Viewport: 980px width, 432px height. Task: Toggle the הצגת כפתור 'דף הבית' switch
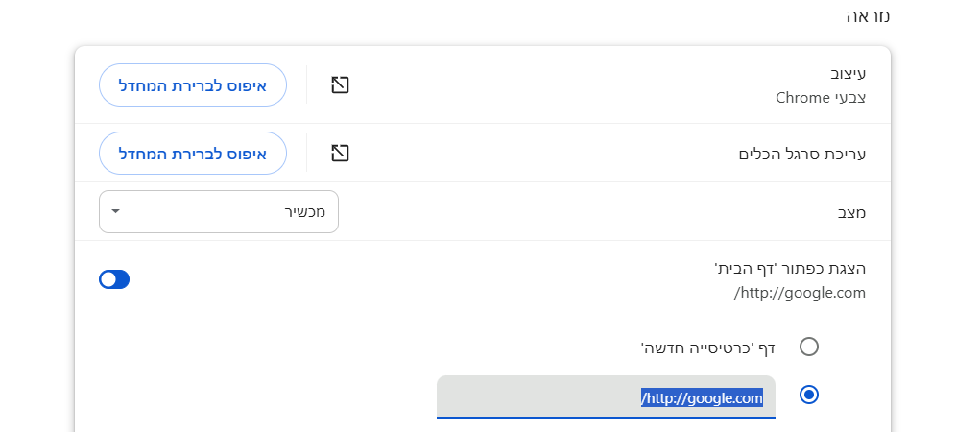[114, 279]
